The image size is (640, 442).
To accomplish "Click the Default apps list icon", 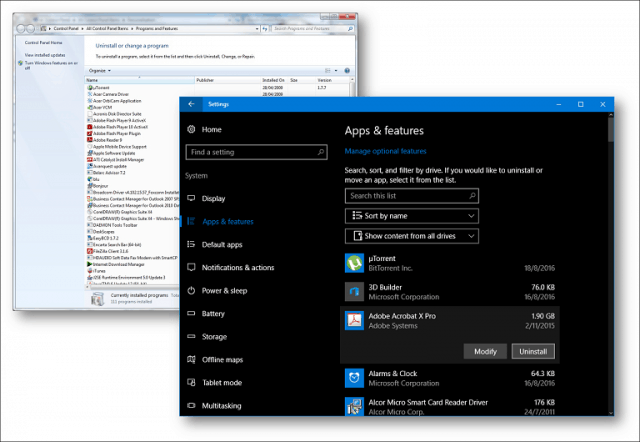I will click(191, 244).
